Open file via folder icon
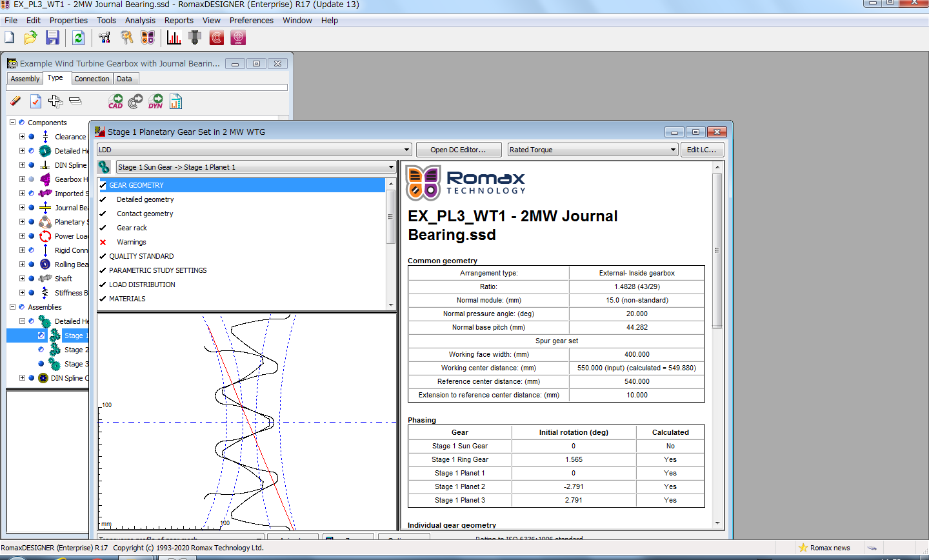This screenshot has width=929, height=560. (30, 38)
